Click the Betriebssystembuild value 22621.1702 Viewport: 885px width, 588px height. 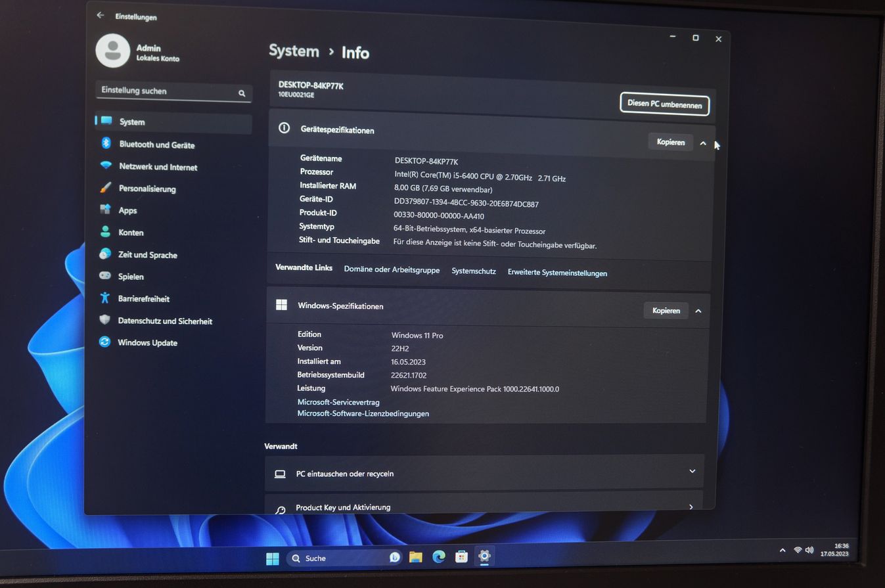coord(408,375)
